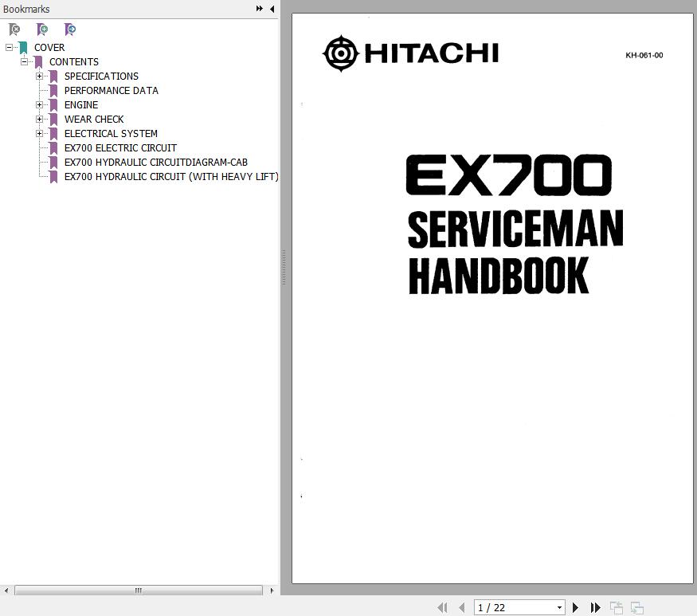Expand the ELECTRICAL SYSTEM bookmark

(39, 133)
